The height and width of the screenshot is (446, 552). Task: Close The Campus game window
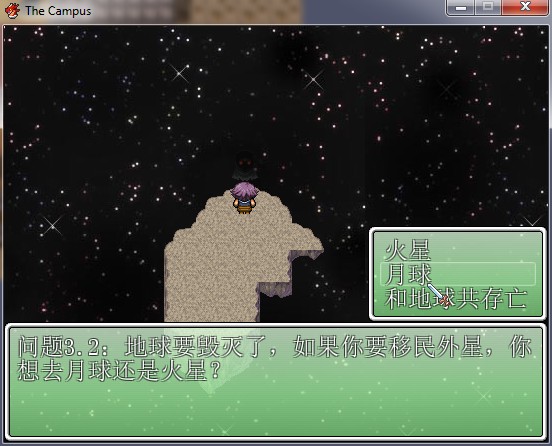click(x=525, y=7)
